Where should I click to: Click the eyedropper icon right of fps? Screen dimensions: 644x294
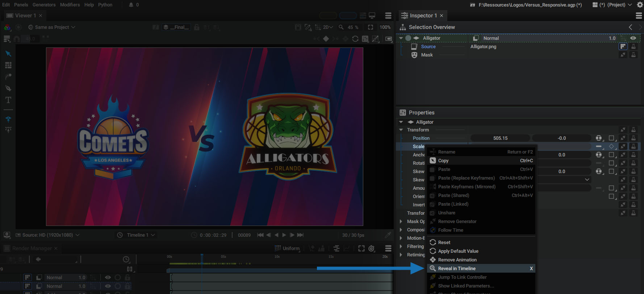(388, 235)
